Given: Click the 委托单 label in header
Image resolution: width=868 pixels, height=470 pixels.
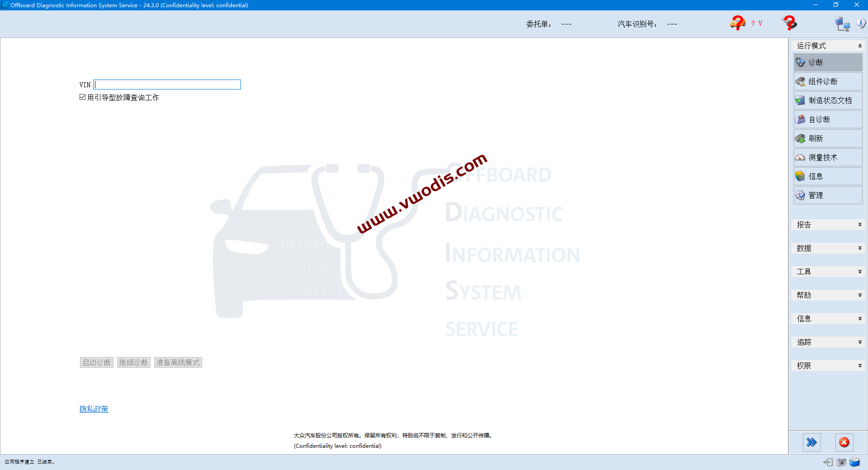Looking at the screenshot, I should click(539, 24).
